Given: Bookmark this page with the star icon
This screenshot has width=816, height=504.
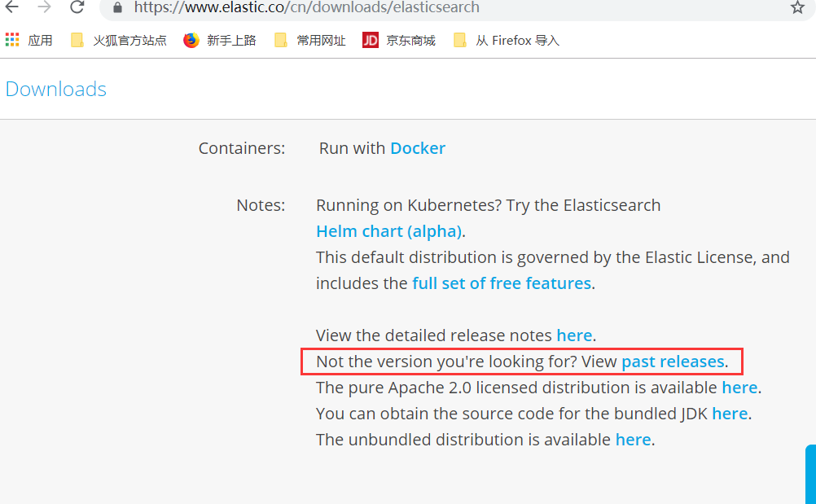Looking at the screenshot, I should pyautogui.click(x=797, y=7).
